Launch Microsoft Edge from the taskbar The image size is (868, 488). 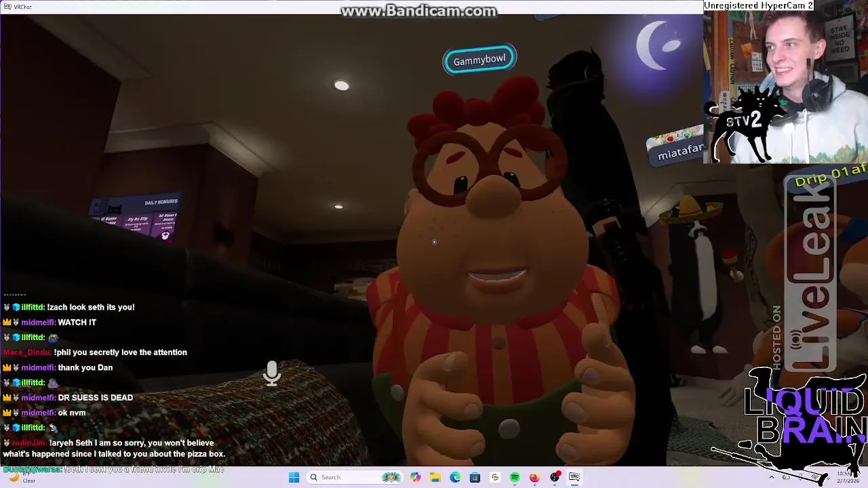click(455, 477)
